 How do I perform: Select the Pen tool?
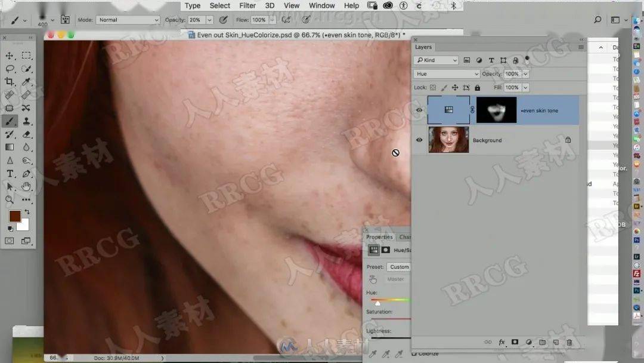[x=26, y=174]
